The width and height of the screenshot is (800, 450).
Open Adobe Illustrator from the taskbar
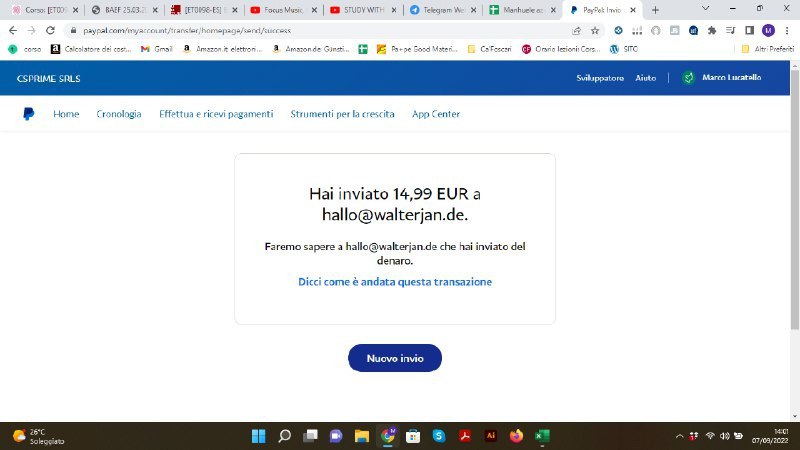coord(490,436)
